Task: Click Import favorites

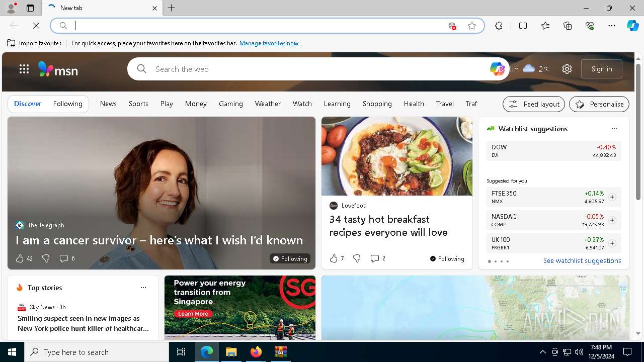Action: pos(34,43)
